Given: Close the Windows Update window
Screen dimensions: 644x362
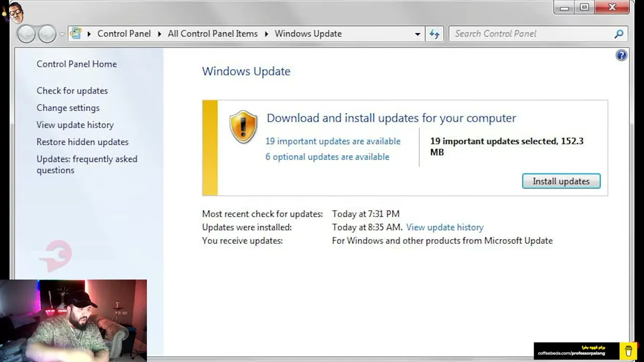Looking at the screenshot, I should coord(612,8).
